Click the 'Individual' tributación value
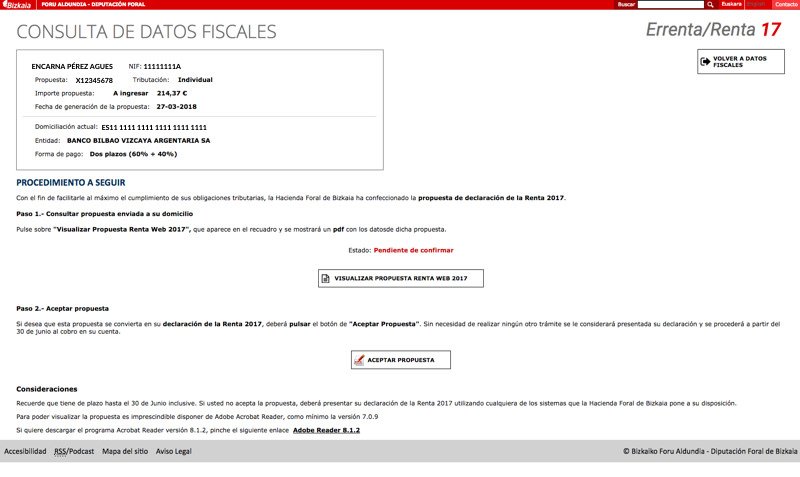This screenshot has width=800, height=477. pos(195,80)
